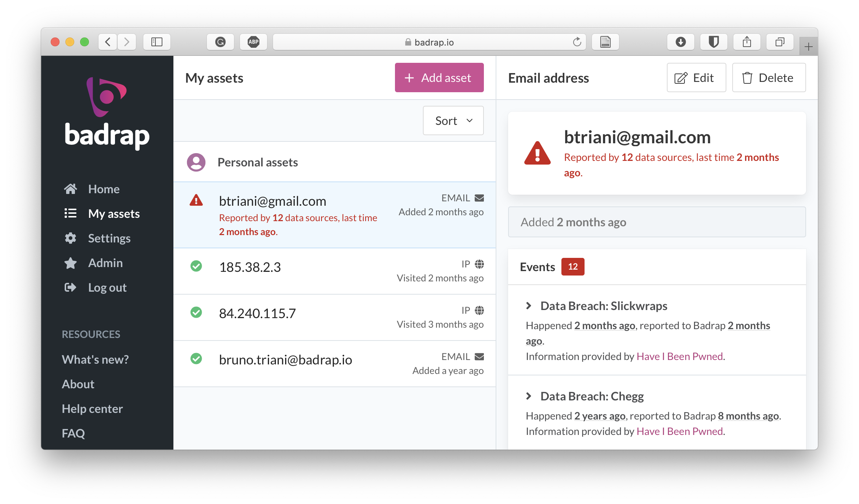Click the Add asset button
The height and width of the screenshot is (504, 859).
click(x=439, y=78)
